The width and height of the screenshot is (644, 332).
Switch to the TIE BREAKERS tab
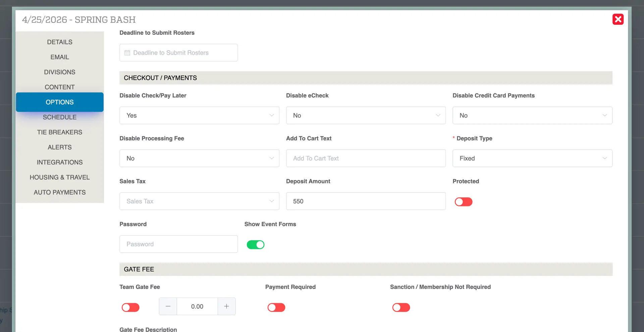coord(60,132)
